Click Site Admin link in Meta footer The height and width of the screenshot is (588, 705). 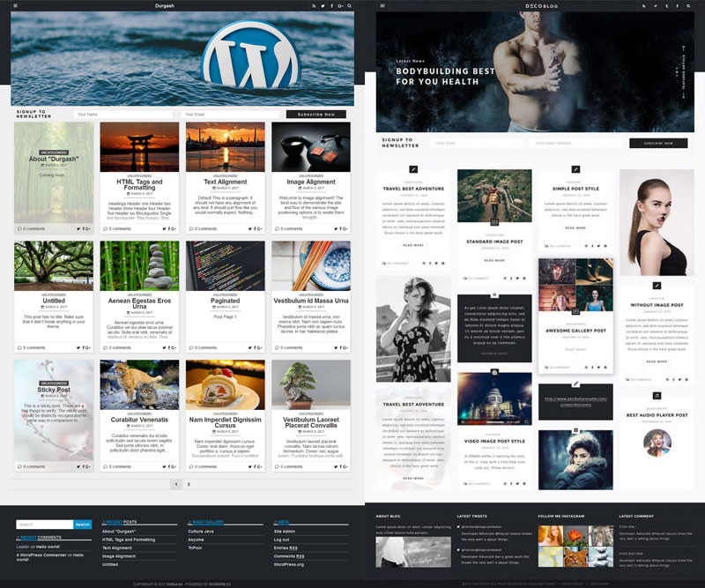pos(285,532)
